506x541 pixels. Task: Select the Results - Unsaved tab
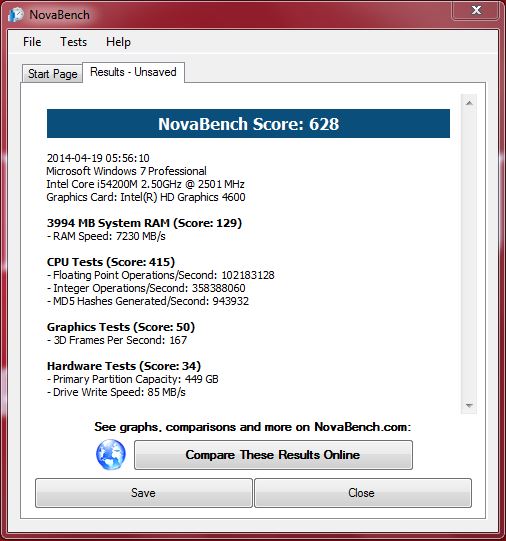coord(133,72)
